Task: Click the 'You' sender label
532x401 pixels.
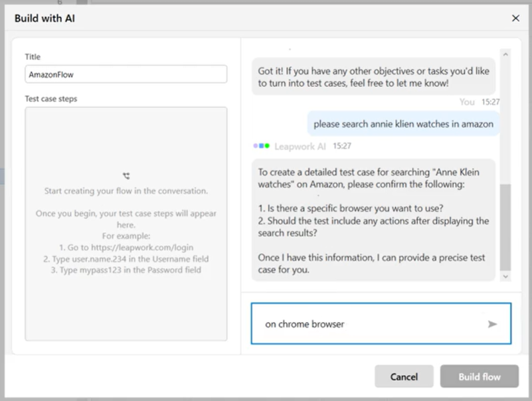Action: pos(467,102)
